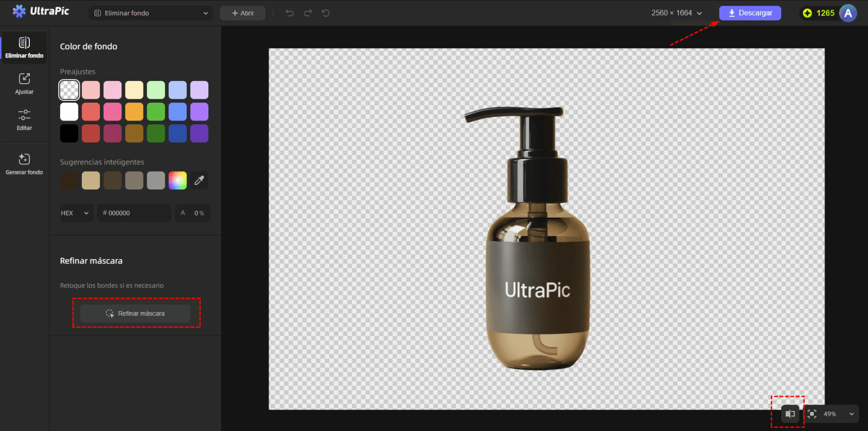Choose the black preset color swatch
The image size is (868, 431).
pos(69,134)
